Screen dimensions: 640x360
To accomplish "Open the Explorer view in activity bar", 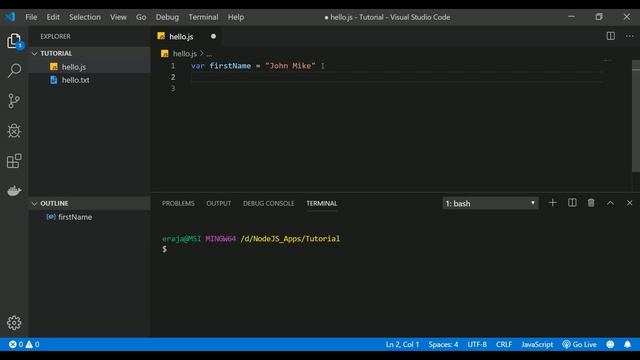I will coord(14,41).
